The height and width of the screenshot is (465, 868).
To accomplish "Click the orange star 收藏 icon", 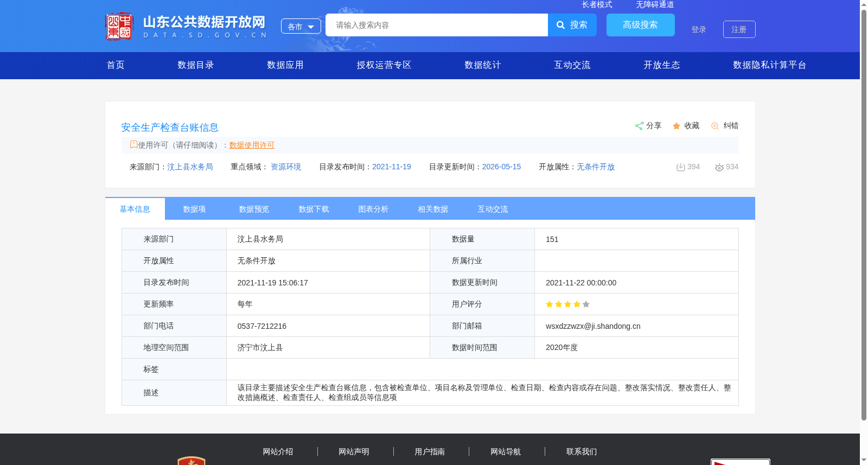I will point(676,126).
